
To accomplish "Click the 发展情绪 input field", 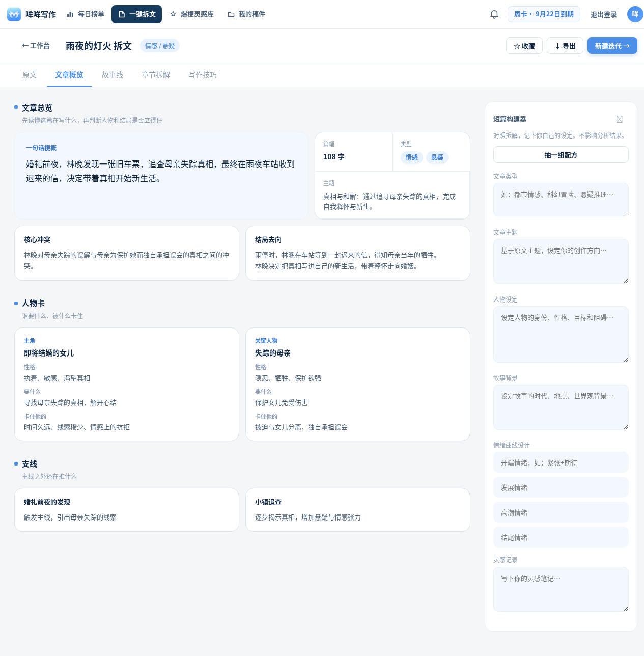I will point(561,487).
